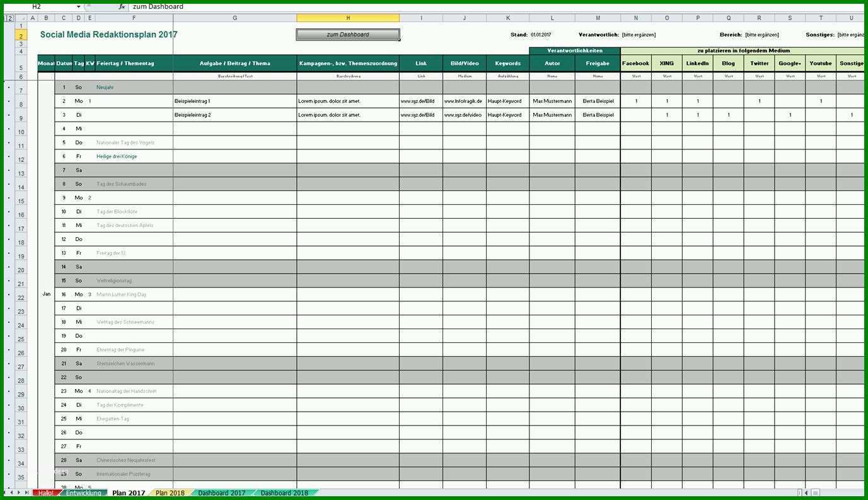Open the Plan 2018 sheet tab
The height and width of the screenshot is (500, 868).
click(170, 493)
